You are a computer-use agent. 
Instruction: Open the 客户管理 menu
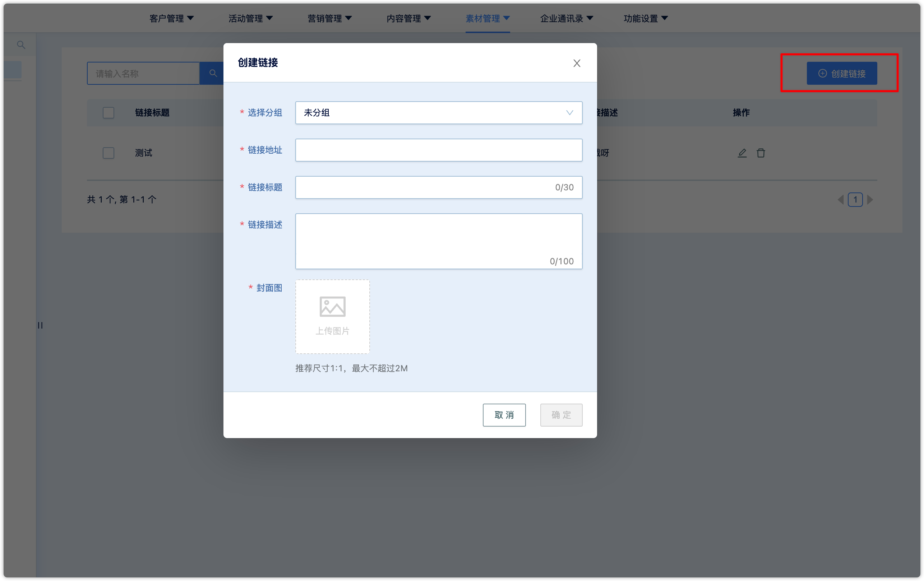click(171, 18)
